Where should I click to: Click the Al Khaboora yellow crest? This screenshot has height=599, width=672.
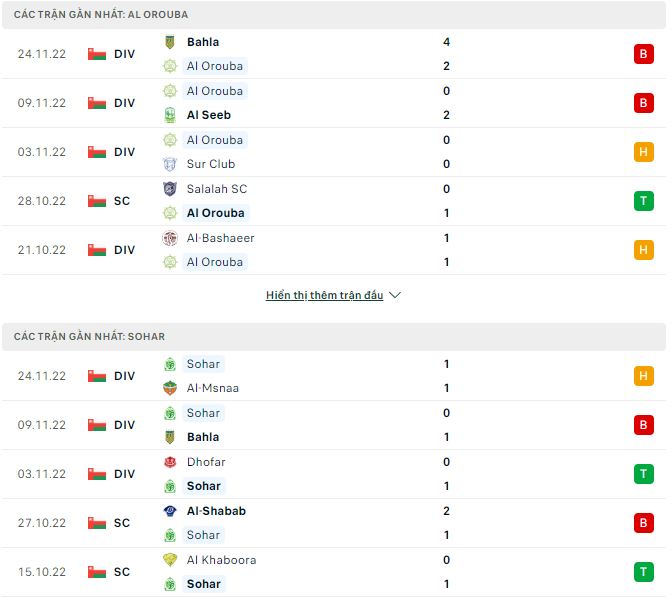169,560
